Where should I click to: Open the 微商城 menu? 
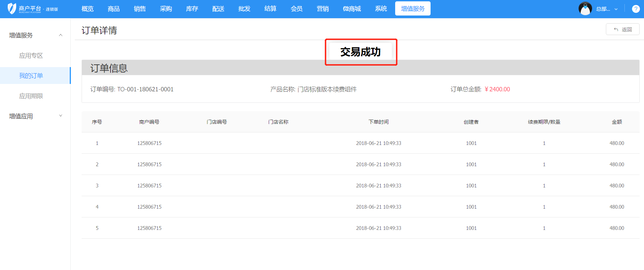[x=352, y=9]
